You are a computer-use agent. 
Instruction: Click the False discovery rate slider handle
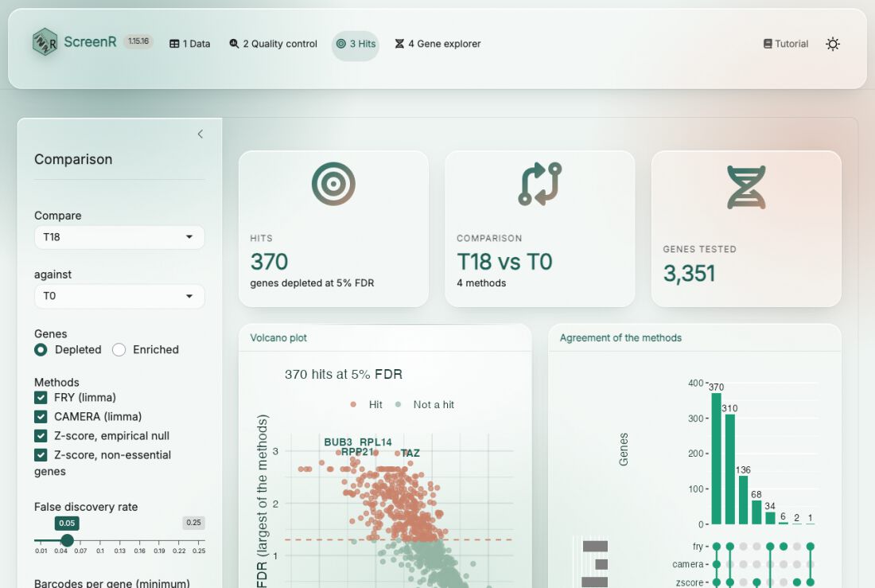coord(67,540)
